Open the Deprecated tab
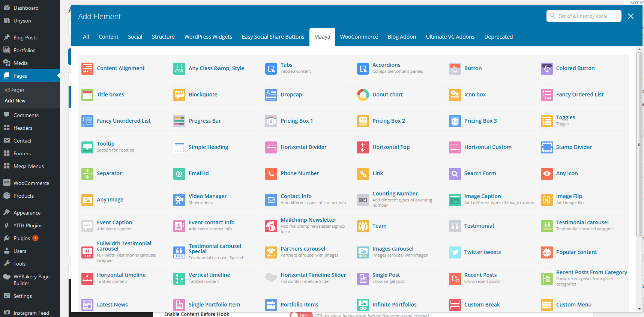 498,37
